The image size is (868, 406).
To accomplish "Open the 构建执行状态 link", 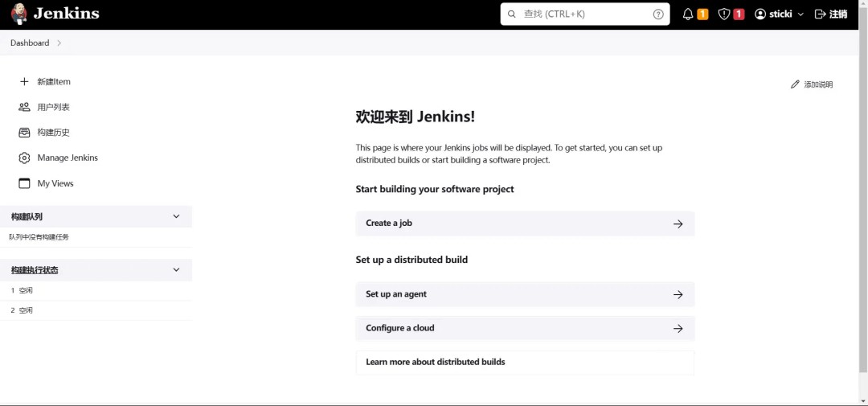I will coord(35,270).
